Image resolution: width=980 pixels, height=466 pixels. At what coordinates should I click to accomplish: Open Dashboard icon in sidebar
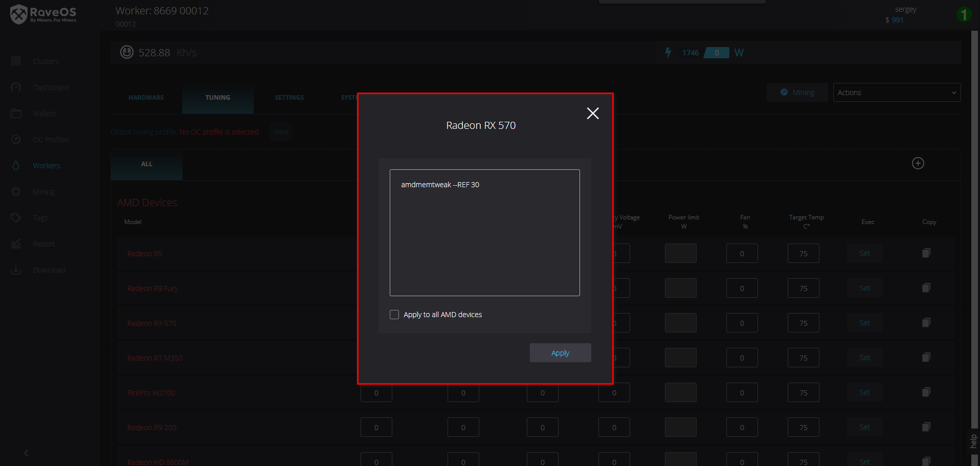pyautogui.click(x=16, y=87)
